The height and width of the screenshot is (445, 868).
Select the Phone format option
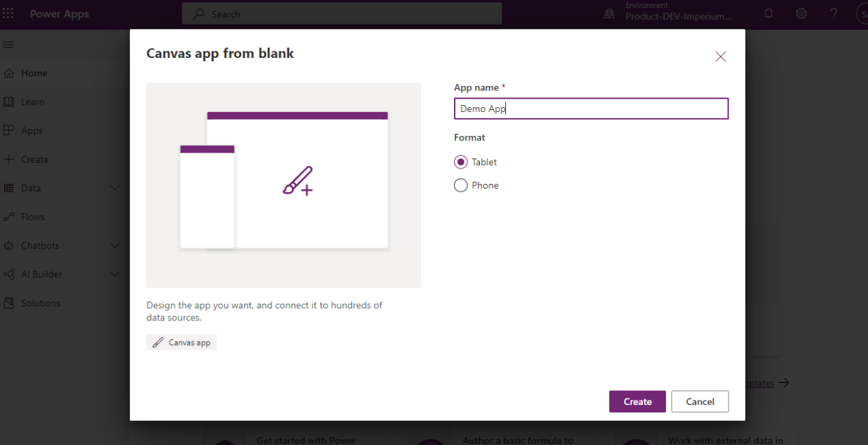click(461, 185)
